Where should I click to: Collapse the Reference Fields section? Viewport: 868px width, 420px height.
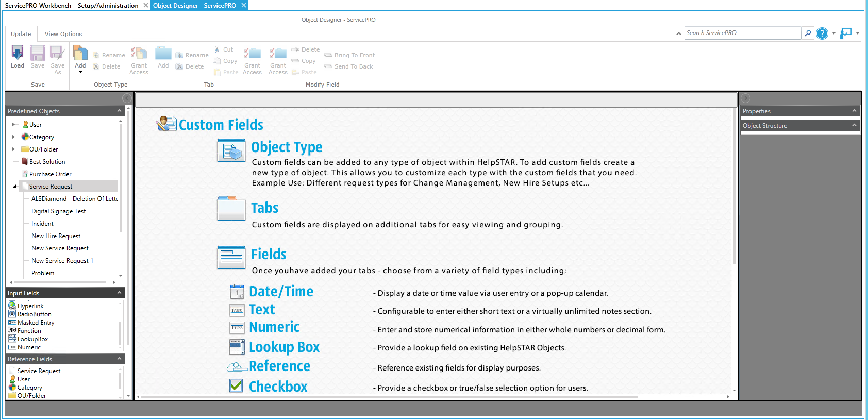[119, 359]
